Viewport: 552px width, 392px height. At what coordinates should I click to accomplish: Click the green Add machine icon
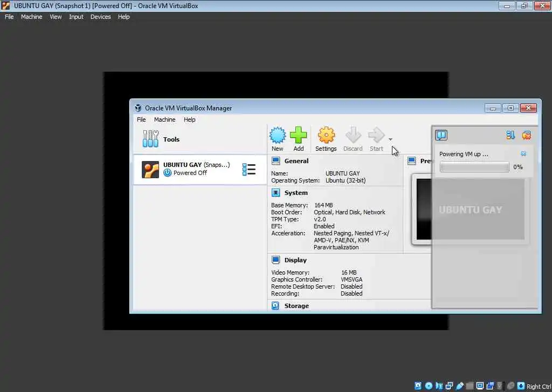click(298, 135)
